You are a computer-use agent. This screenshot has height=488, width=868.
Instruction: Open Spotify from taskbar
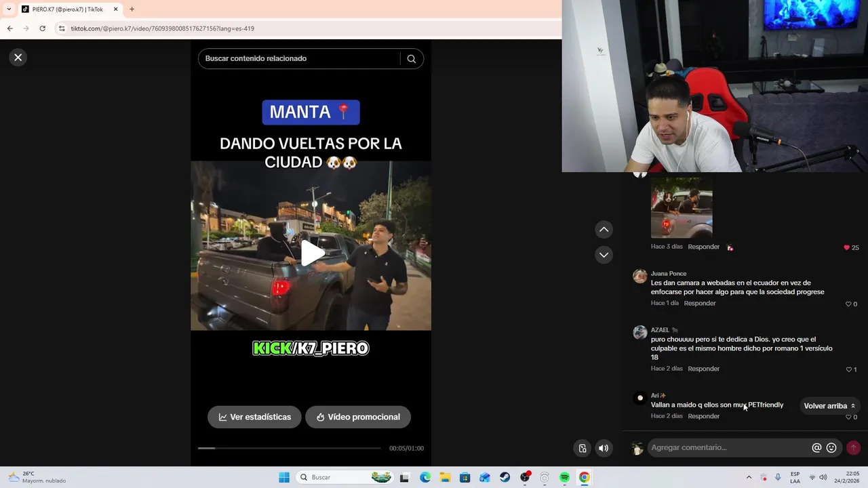[564, 477]
